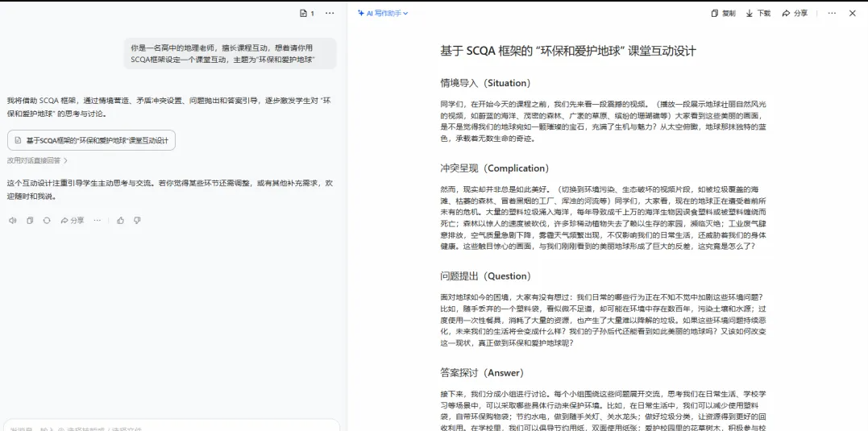Image resolution: width=868 pixels, height=431 pixels.
Task: Click the 问题提出（Question）heading
Action: tap(485, 276)
